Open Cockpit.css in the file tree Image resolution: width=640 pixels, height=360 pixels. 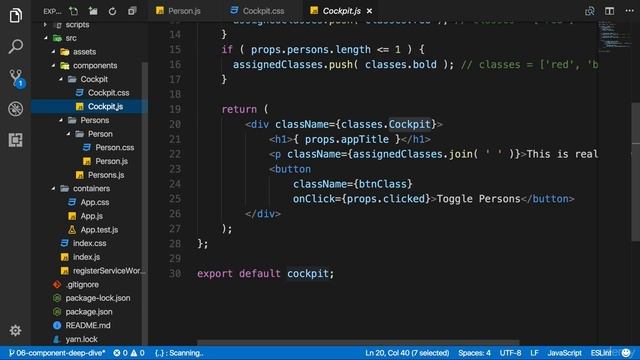[108, 93]
